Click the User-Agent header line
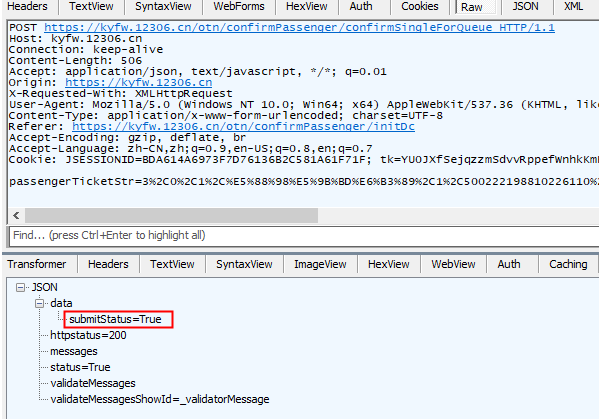 [x=304, y=105]
